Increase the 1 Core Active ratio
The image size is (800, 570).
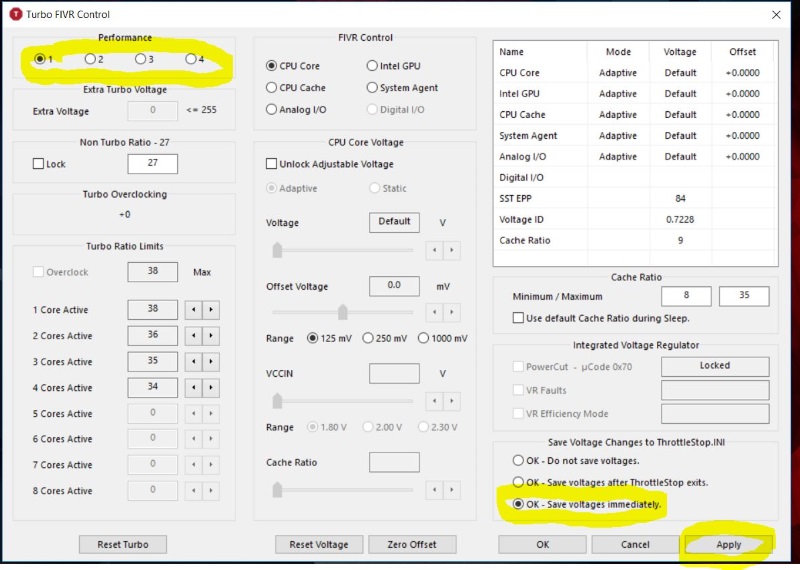211,310
